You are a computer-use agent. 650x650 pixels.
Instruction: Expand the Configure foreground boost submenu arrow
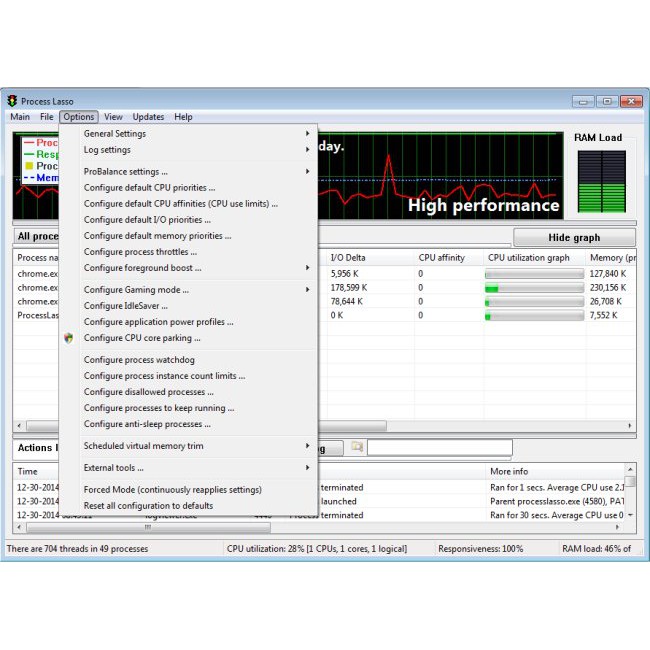pyautogui.click(x=308, y=268)
